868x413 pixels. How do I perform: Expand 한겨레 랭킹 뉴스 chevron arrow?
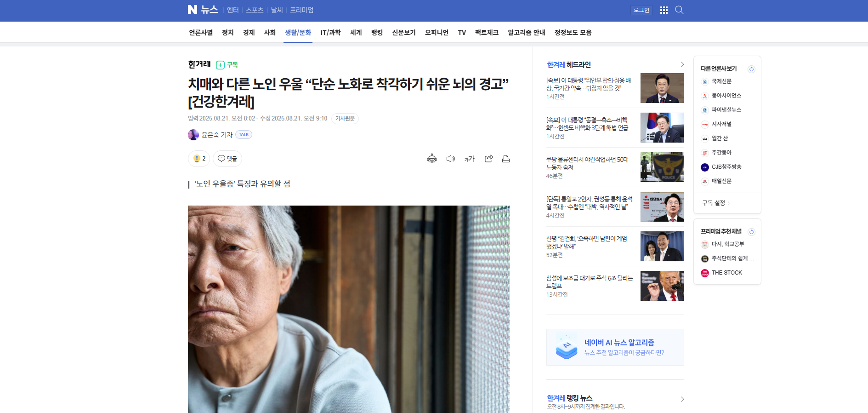[x=682, y=399]
